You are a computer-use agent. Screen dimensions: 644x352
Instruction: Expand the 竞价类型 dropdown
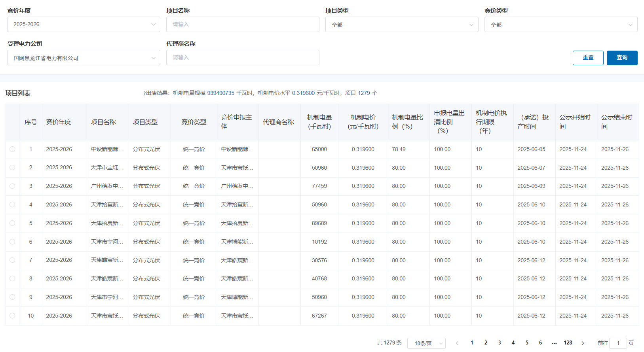[x=561, y=25]
